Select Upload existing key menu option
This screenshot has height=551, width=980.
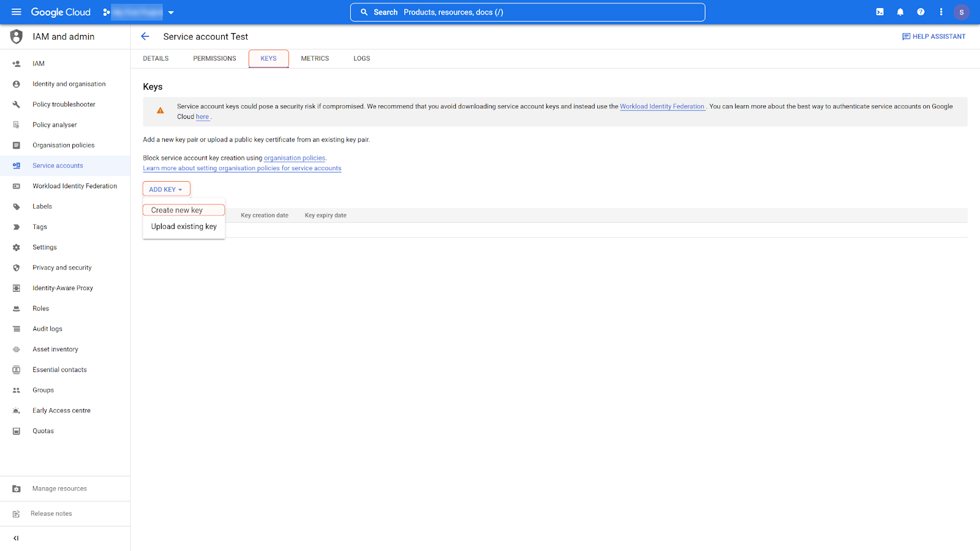tap(183, 226)
